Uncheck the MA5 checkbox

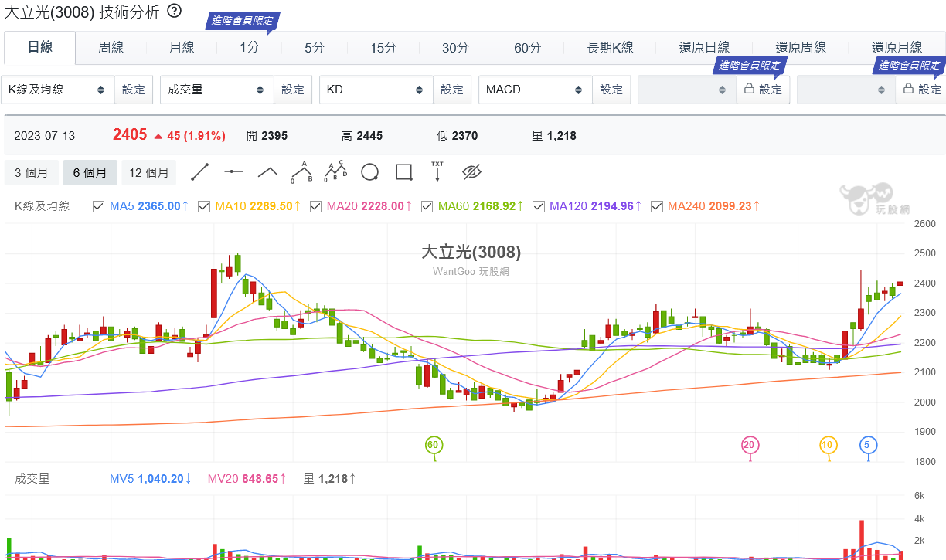[x=98, y=206]
